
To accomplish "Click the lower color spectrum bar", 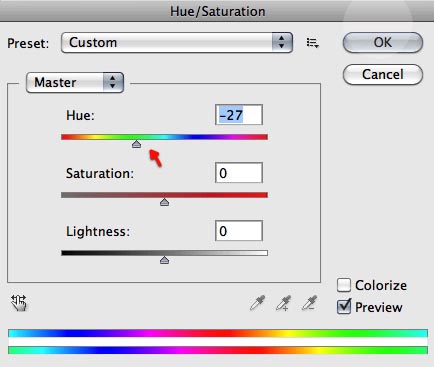I will coord(218,350).
